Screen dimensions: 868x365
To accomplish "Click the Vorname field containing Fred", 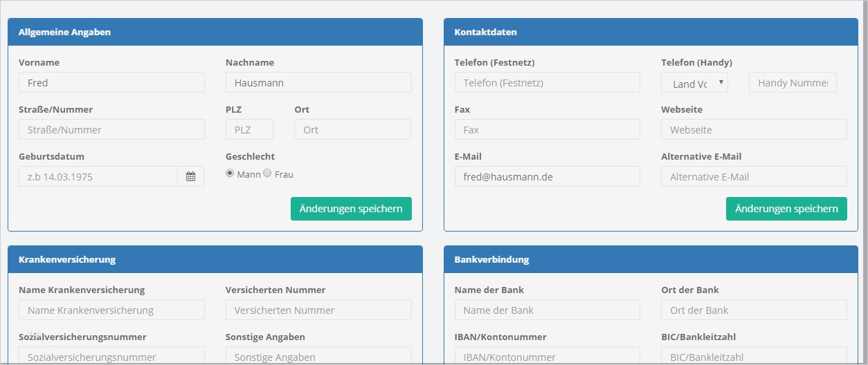I will click(x=111, y=83).
